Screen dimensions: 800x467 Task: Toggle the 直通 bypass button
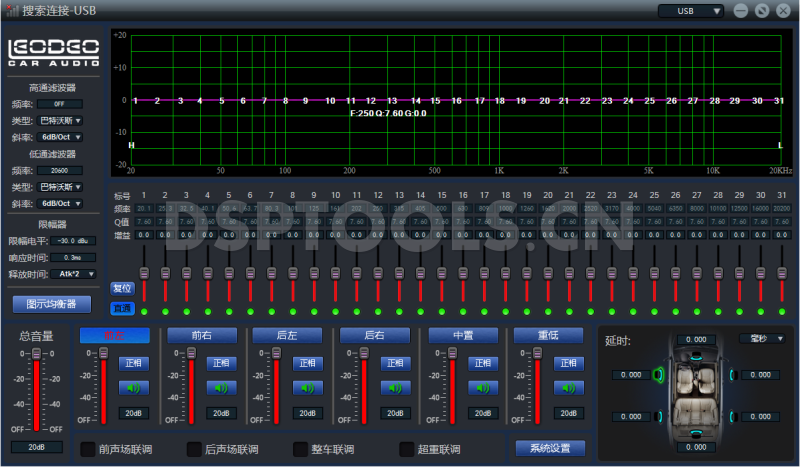point(122,308)
